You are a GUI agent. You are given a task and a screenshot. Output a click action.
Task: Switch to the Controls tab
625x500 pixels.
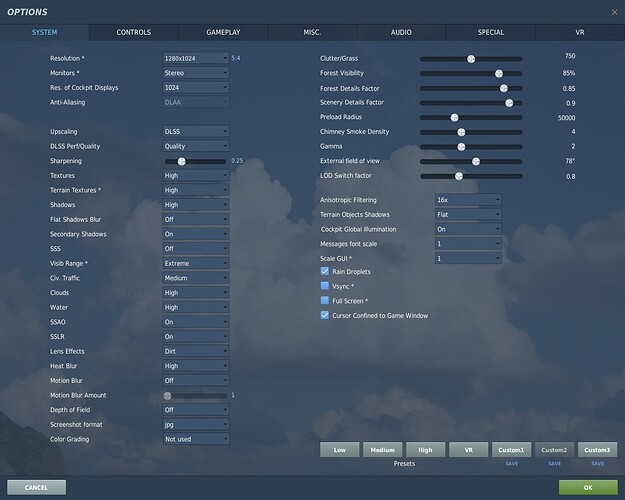(134, 33)
